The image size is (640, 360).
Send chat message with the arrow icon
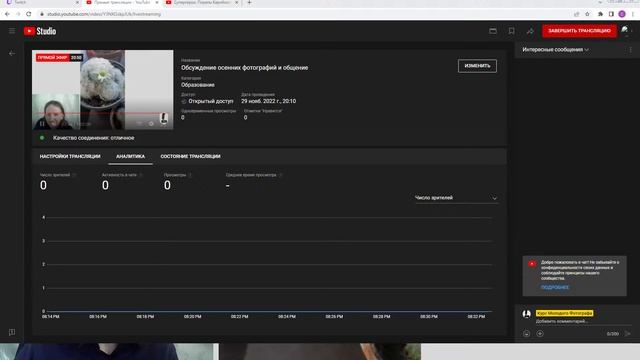(x=628, y=334)
